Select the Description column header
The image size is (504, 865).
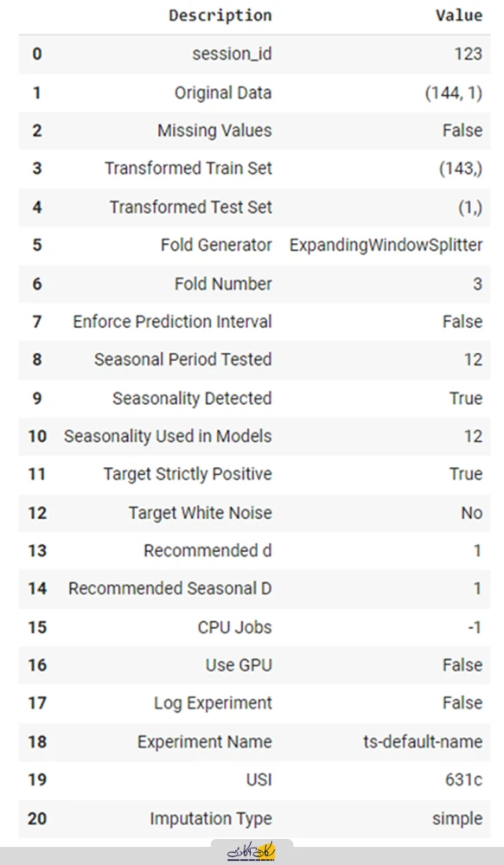[x=220, y=16]
